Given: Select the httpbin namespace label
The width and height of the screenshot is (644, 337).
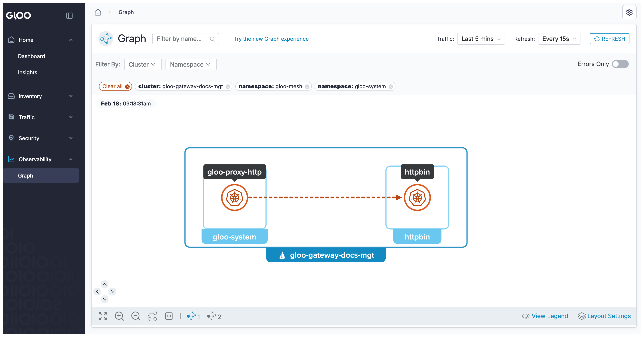Looking at the screenshot, I should [417, 237].
